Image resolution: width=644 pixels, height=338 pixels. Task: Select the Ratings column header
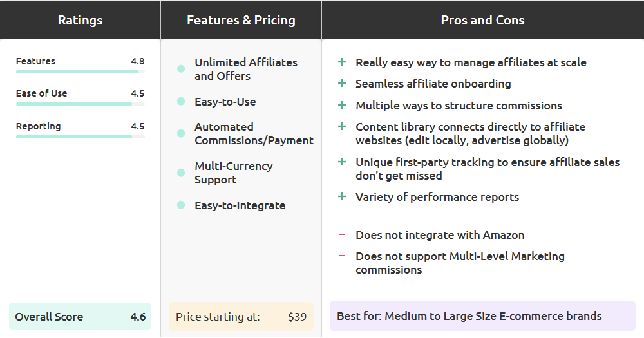[x=80, y=20]
